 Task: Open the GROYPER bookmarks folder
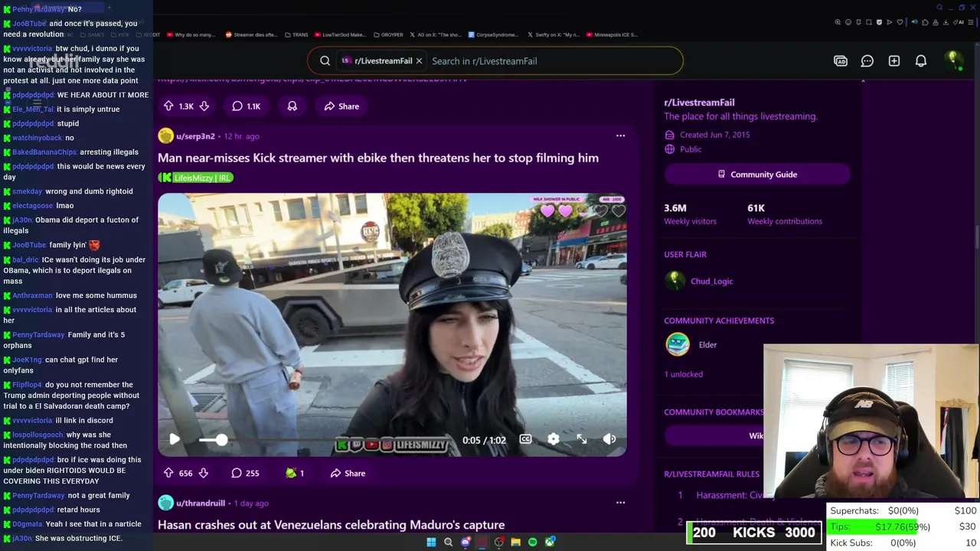pyautogui.click(x=388, y=34)
